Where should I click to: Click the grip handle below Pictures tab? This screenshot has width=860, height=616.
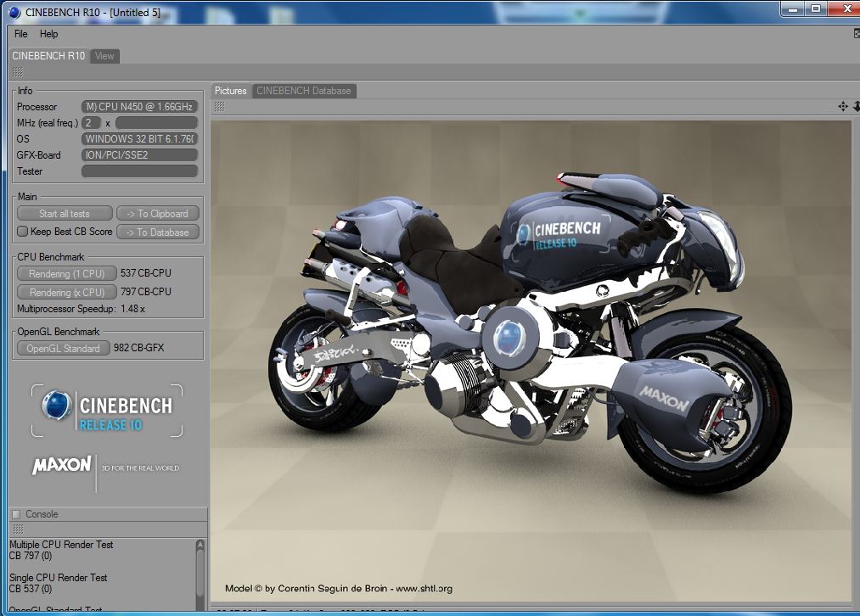pos(219,107)
